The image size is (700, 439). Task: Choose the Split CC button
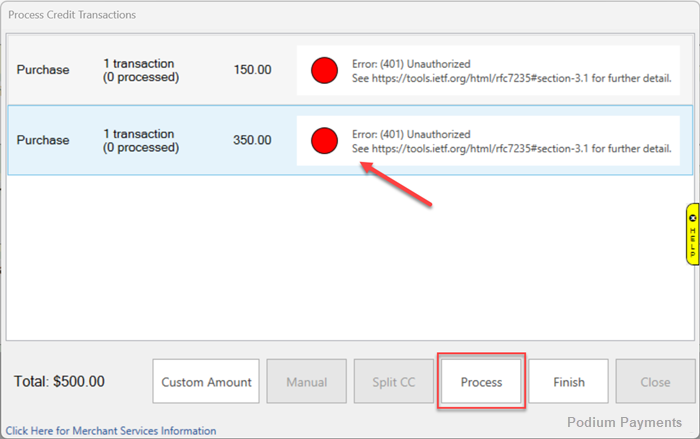click(394, 382)
